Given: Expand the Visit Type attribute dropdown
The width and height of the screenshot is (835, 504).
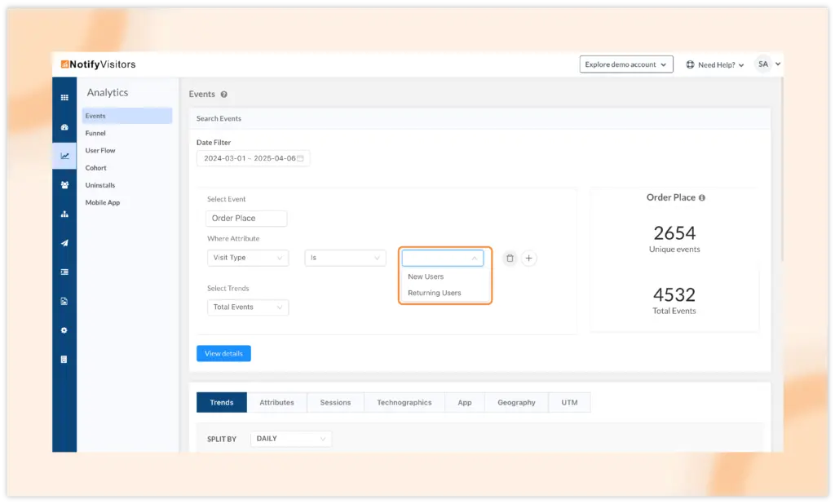Looking at the screenshot, I should (247, 258).
